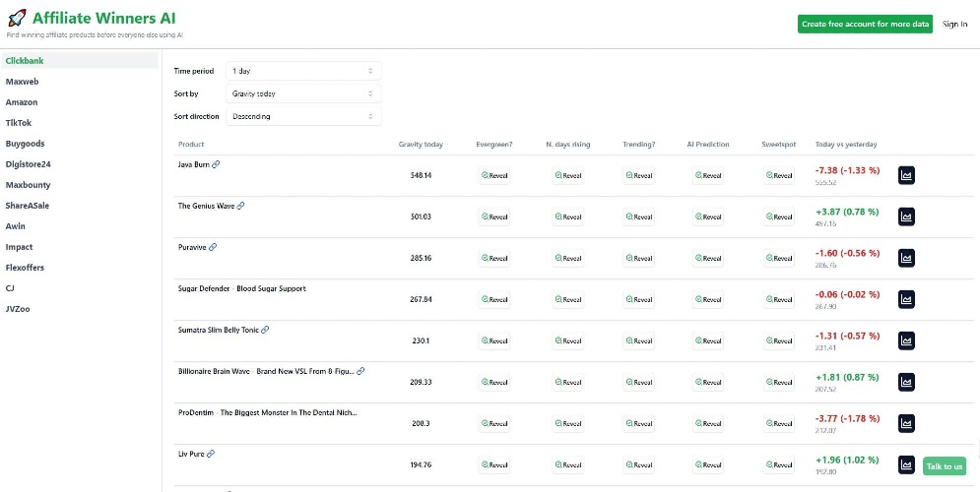The image size is (980, 492).
Task: Open the chart icon for ProDentim
Action: (906, 423)
